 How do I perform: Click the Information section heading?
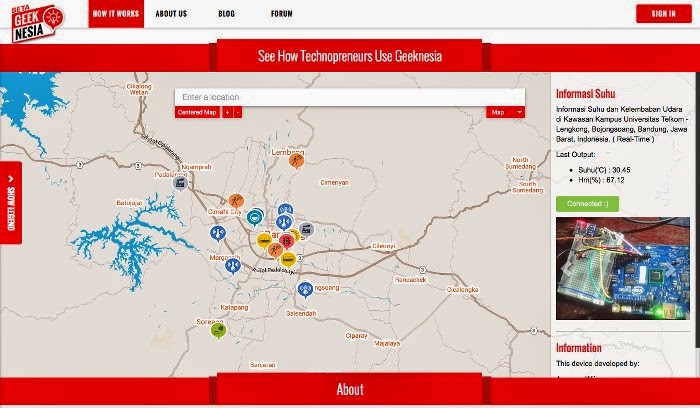579,348
